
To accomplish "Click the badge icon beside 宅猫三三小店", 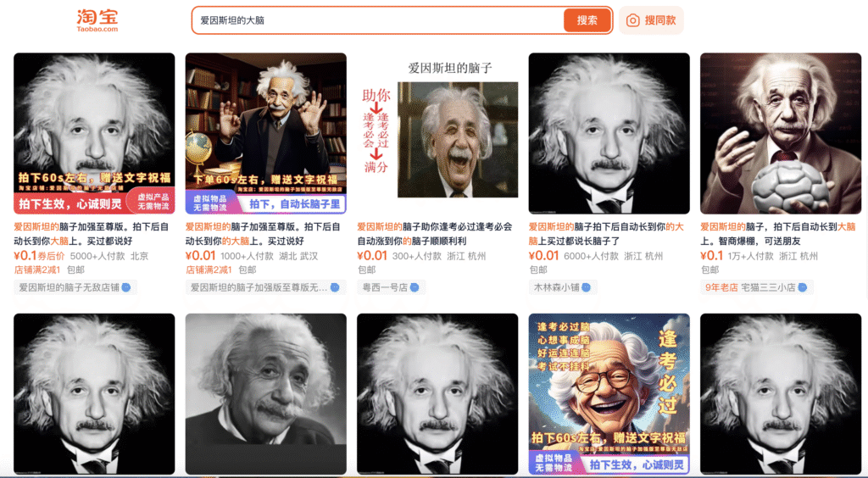I will pos(804,287).
